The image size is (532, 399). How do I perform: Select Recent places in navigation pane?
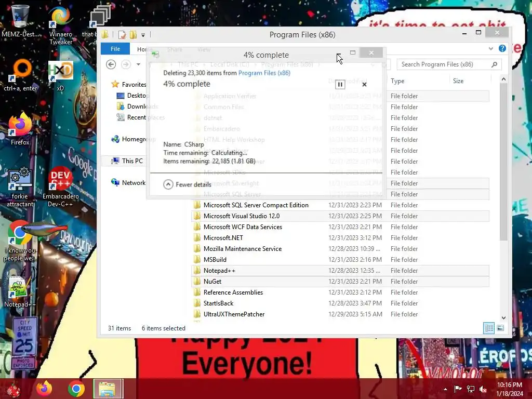(140, 117)
